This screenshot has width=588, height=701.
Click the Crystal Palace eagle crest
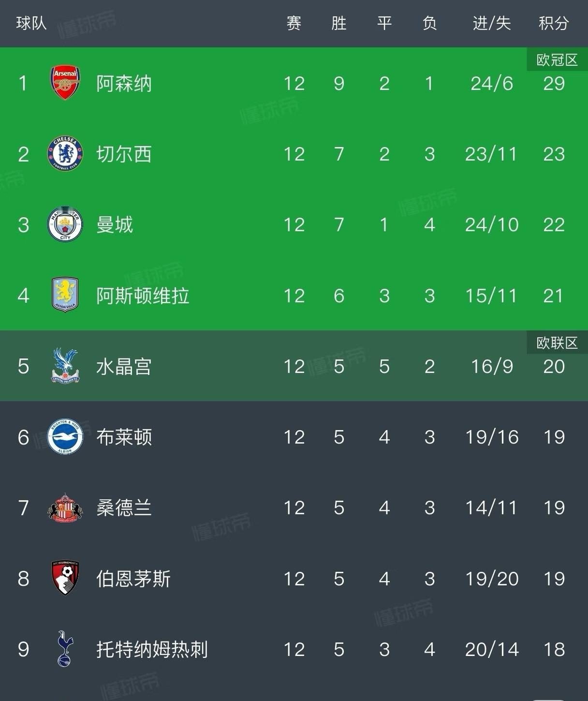65,366
